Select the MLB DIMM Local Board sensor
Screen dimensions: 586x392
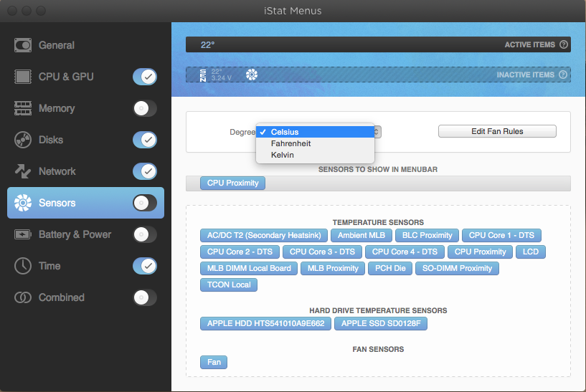click(x=248, y=268)
